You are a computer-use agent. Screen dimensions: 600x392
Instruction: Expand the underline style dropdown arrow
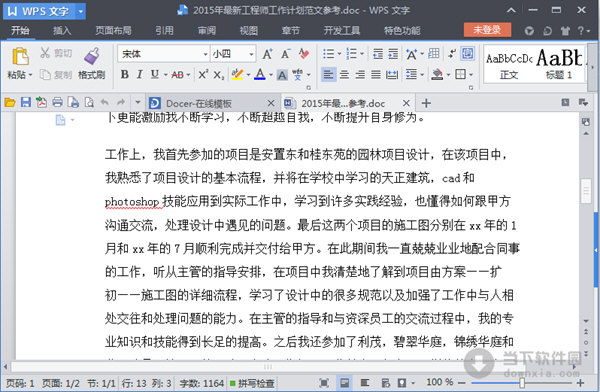166,75
